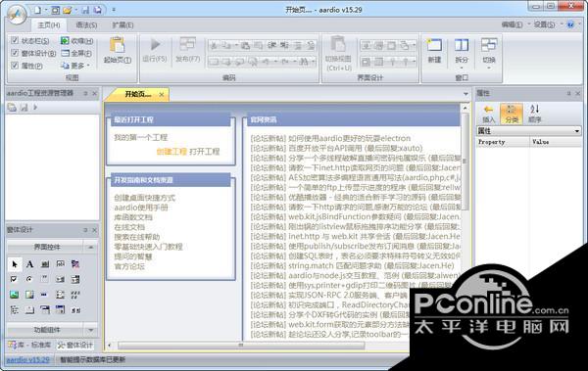Viewport: 588px width, 371px height.
Task: Click aardio v15.29 link in status bar
Action: click(28, 360)
